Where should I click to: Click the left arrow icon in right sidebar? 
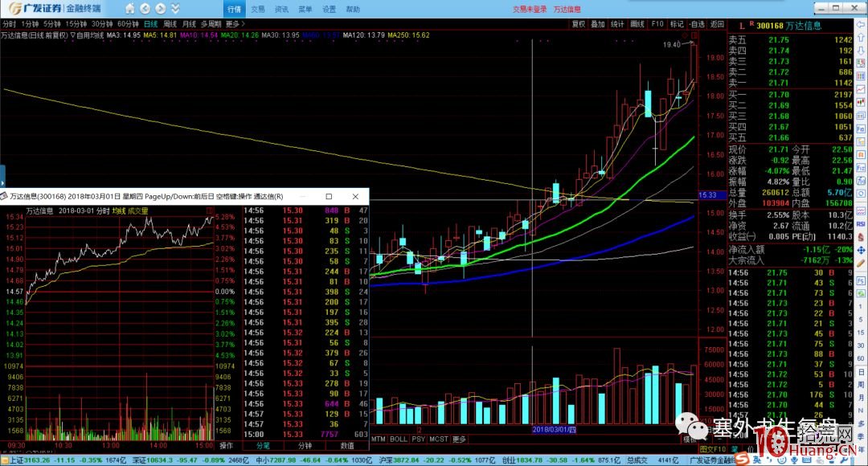[861, 26]
